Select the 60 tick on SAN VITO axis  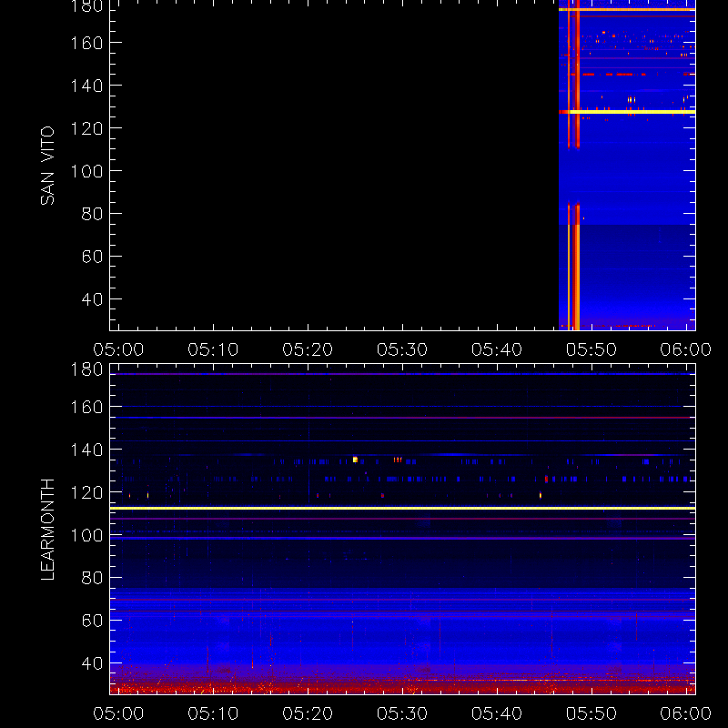(x=92, y=257)
